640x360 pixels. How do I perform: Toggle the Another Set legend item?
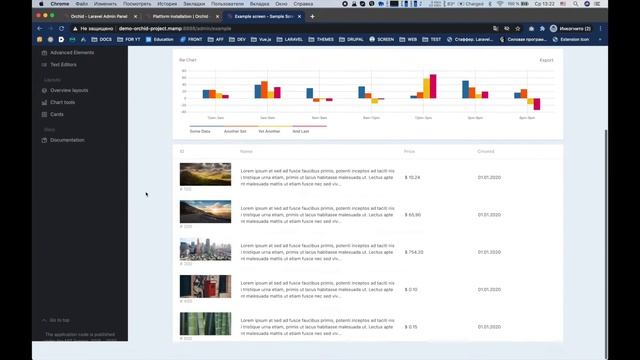(235, 131)
